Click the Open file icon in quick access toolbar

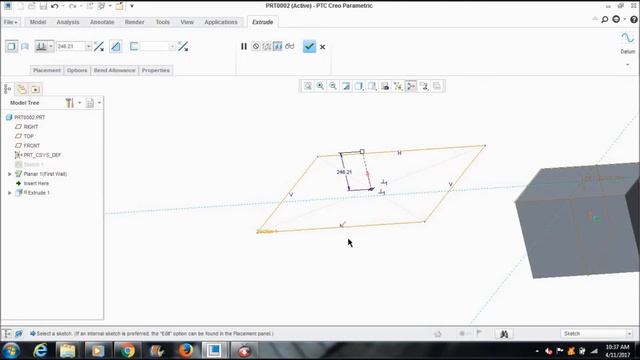[31, 6]
